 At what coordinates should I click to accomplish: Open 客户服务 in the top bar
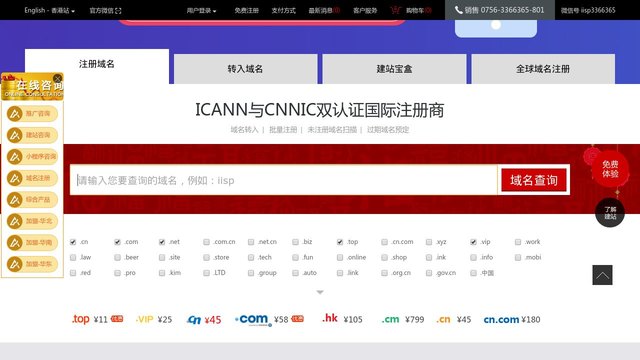coord(365,11)
